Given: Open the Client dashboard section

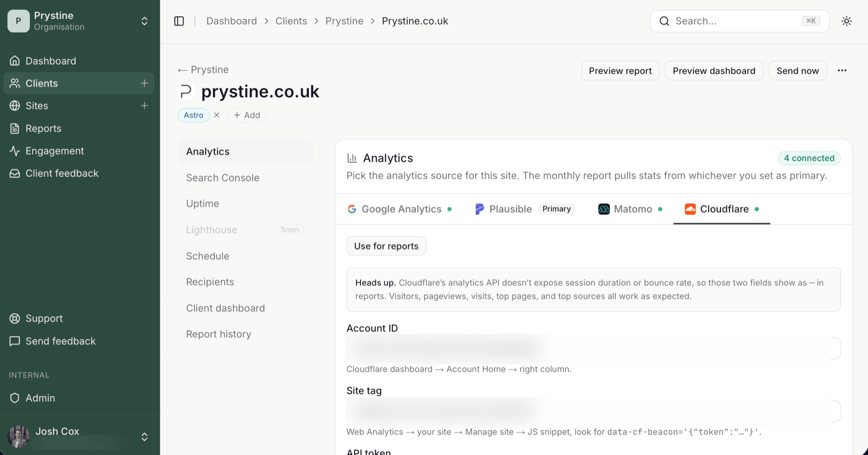Looking at the screenshot, I should (x=245, y=308).
